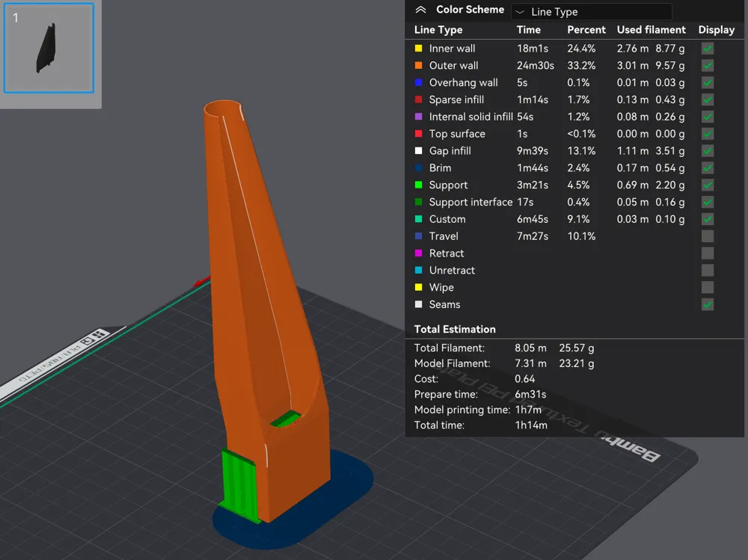This screenshot has width=748, height=560.
Task: Click the Total Filament 8.05 m value
Action: click(530, 348)
